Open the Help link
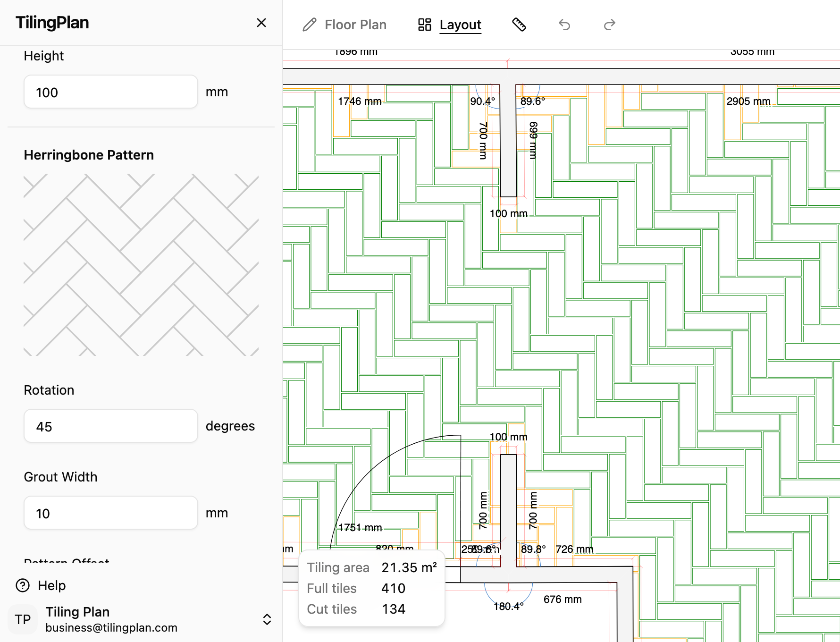The image size is (840, 642). click(52, 585)
